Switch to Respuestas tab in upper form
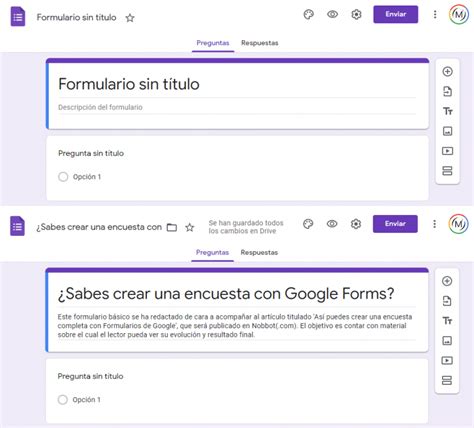 point(260,43)
